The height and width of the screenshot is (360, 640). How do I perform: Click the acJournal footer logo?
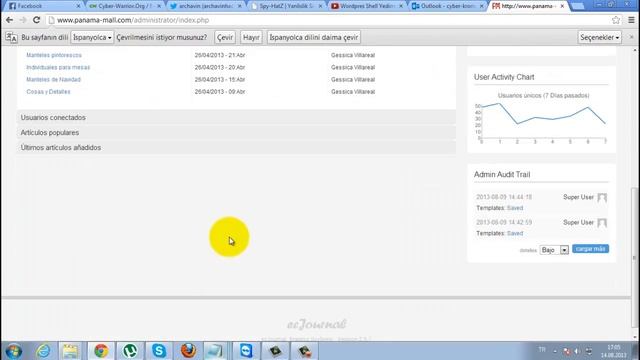317,324
